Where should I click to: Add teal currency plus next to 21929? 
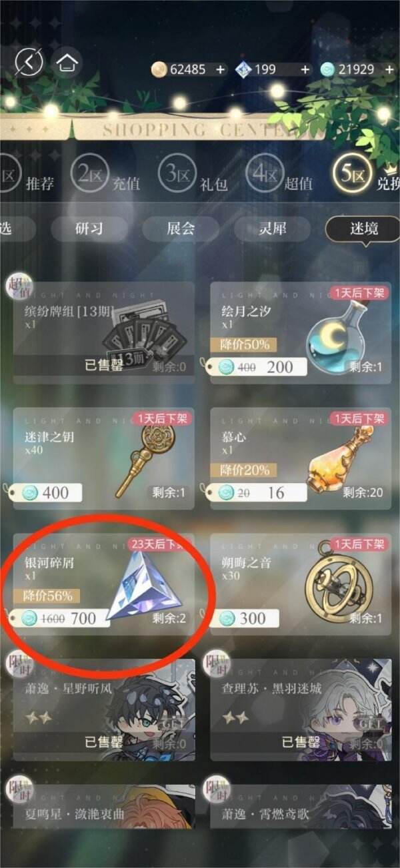pyautogui.click(x=390, y=69)
